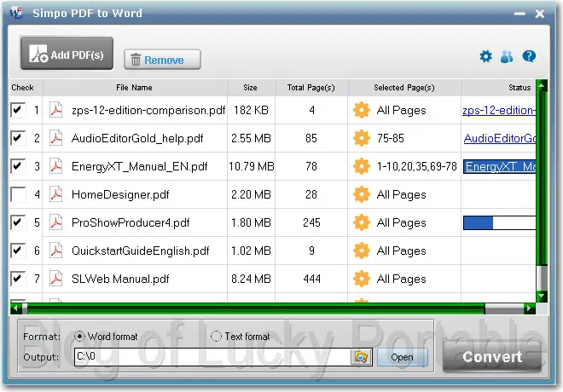Click the Add PDF(s) button
Screen dimensions: 563x392
point(67,53)
